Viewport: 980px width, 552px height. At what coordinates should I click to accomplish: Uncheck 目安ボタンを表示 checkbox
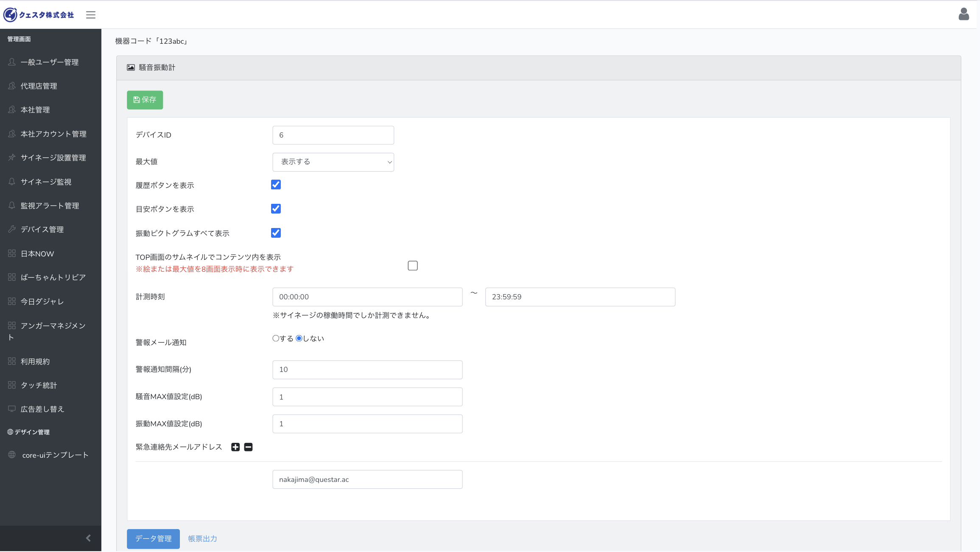[276, 208]
